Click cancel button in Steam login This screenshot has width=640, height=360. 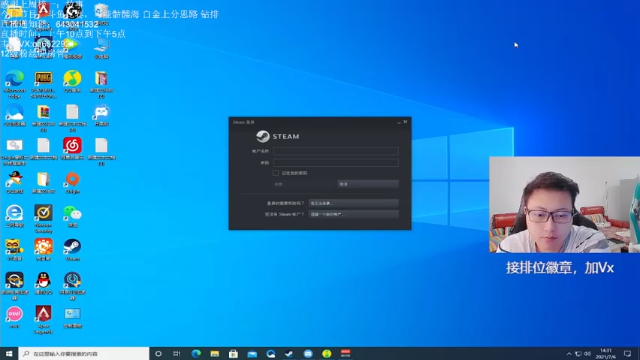368,184
